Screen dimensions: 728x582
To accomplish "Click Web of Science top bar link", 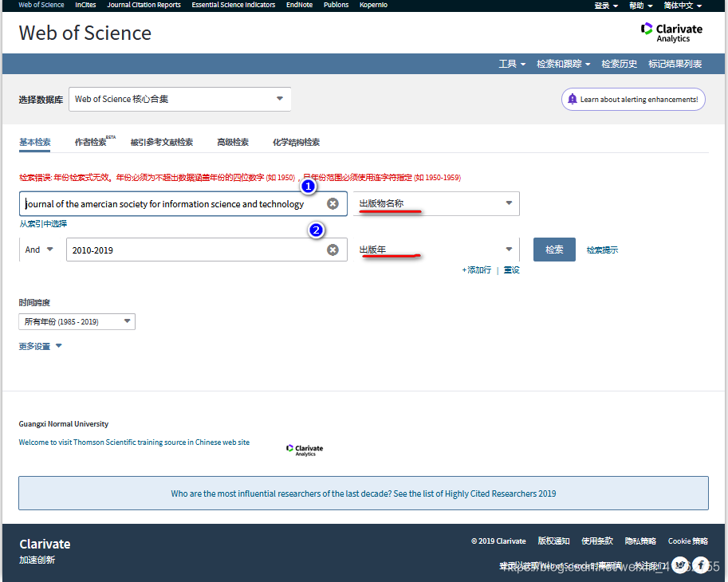I will 41,5.
